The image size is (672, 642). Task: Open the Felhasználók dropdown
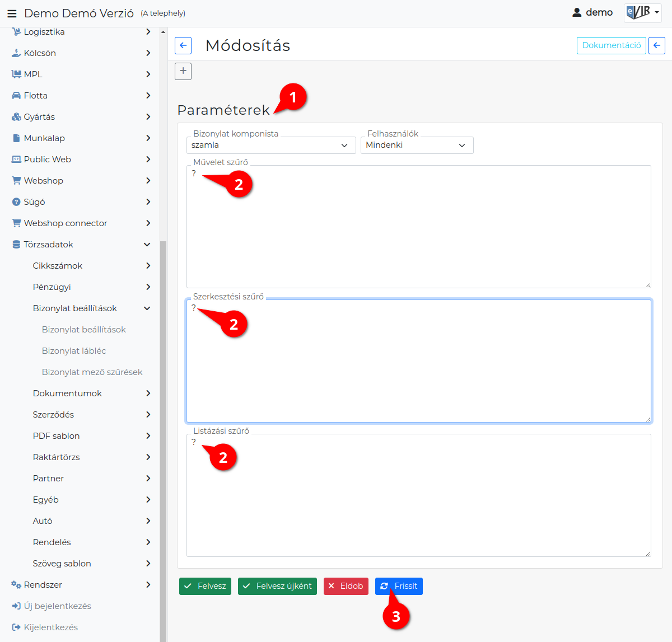[417, 145]
